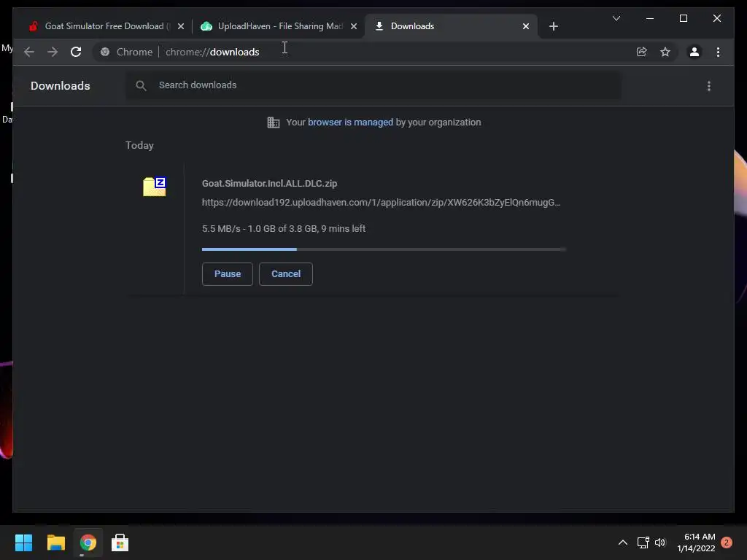Image resolution: width=747 pixels, height=560 pixels.
Task: Open the downloads page more actions menu
Action: [709, 86]
